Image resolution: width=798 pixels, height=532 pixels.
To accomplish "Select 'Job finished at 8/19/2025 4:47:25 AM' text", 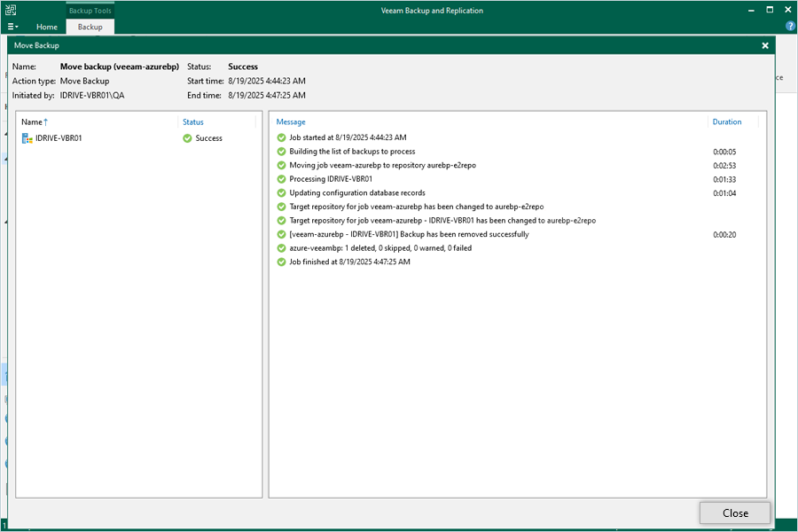I will coord(349,262).
